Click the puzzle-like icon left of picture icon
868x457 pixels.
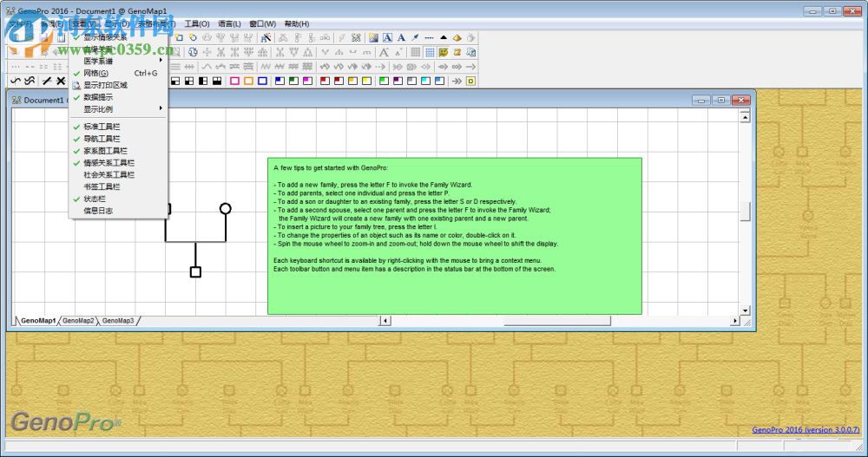[356, 37]
